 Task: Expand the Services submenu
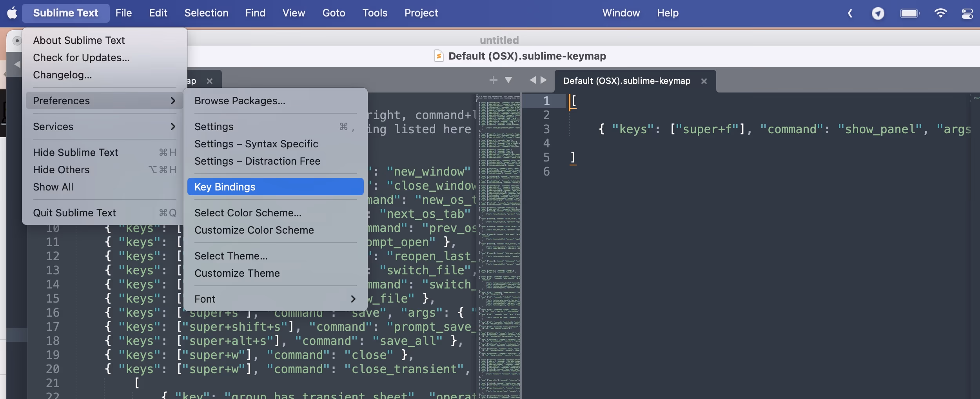105,127
